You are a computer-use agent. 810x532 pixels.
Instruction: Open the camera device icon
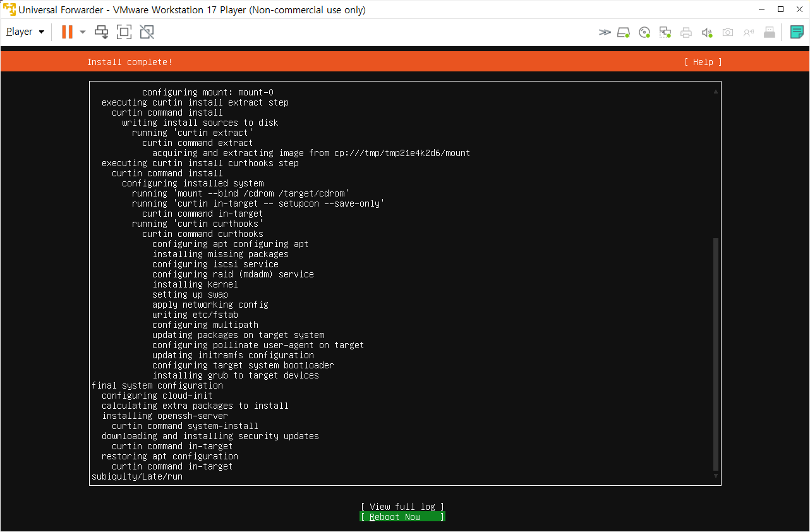[728, 32]
